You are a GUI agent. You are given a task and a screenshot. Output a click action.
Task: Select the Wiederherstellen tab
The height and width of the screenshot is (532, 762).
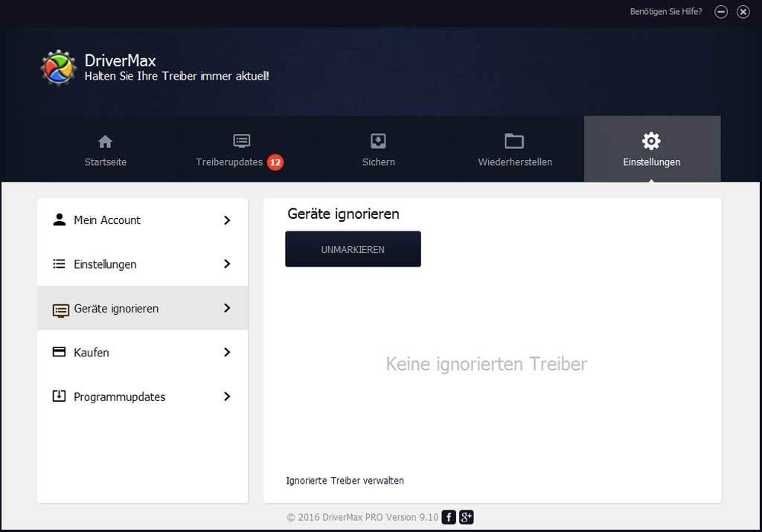(x=515, y=150)
